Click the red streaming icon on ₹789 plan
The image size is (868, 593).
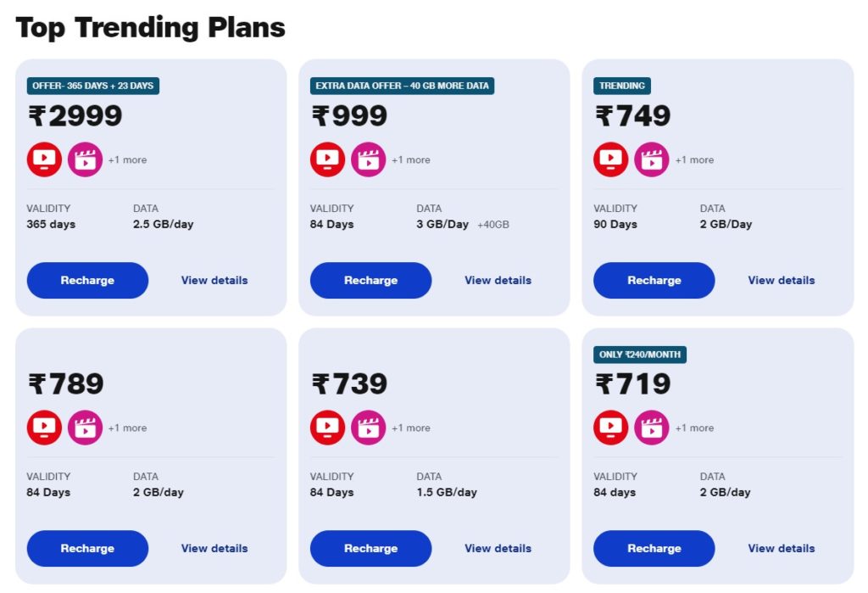pos(43,428)
